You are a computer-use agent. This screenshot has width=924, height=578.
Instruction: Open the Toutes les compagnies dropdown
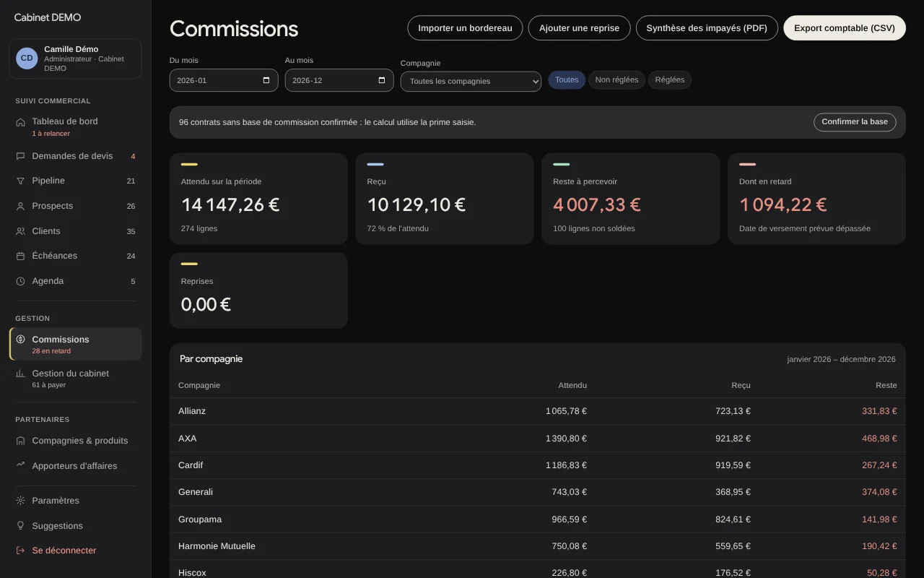click(471, 81)
